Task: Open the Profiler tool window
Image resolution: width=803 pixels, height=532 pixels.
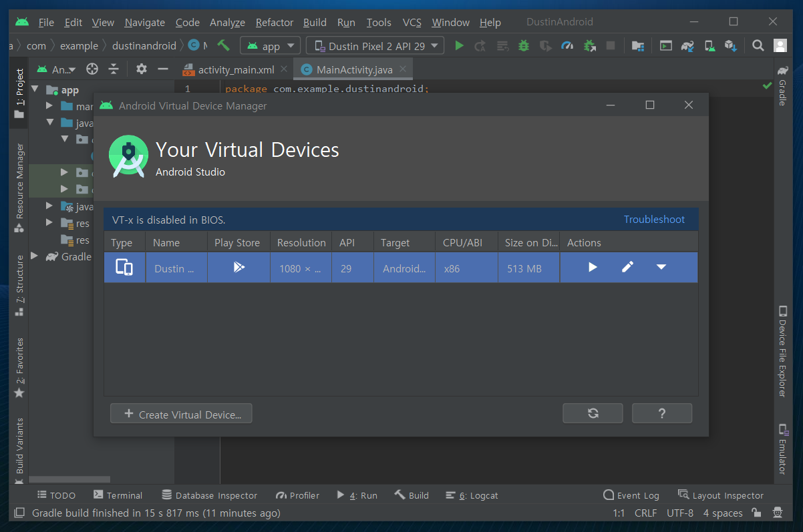Action: pos(297,495)
